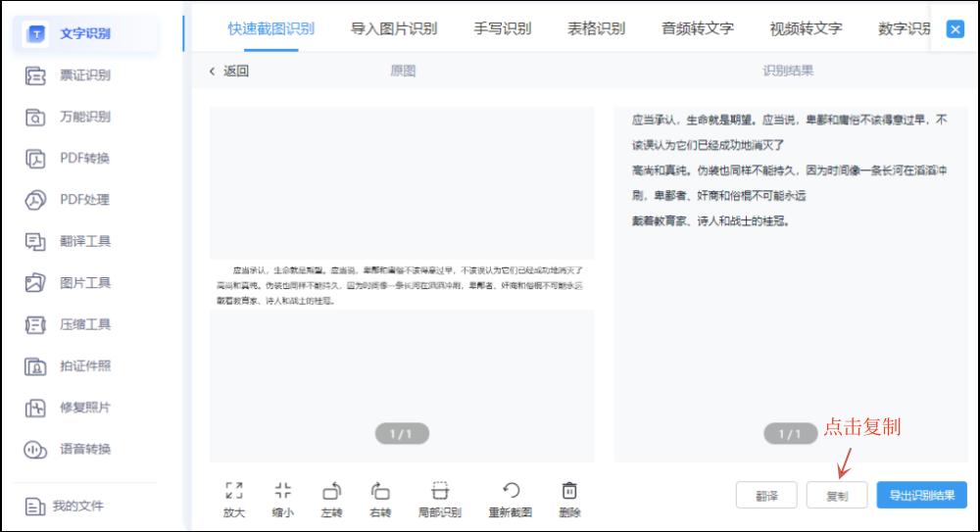This screenshot has width=980, height=532.
Task: Switch to 音频转文字 tab
Action: coord(698,28)
